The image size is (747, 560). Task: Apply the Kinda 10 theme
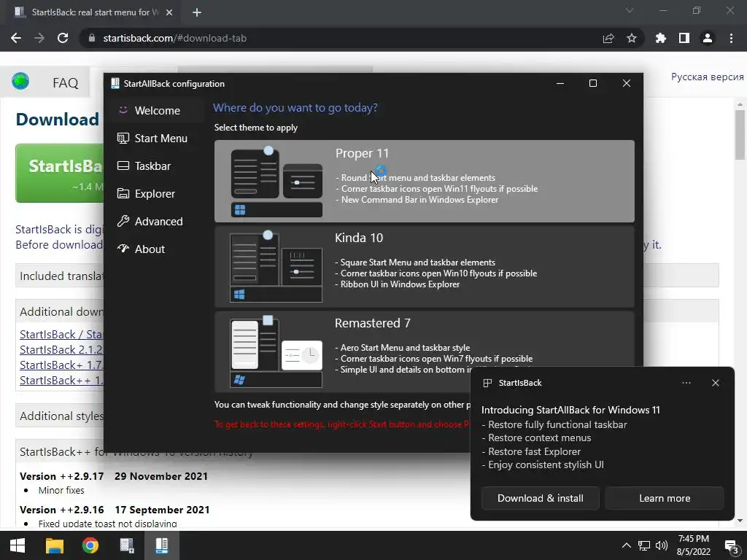(424, 266)
